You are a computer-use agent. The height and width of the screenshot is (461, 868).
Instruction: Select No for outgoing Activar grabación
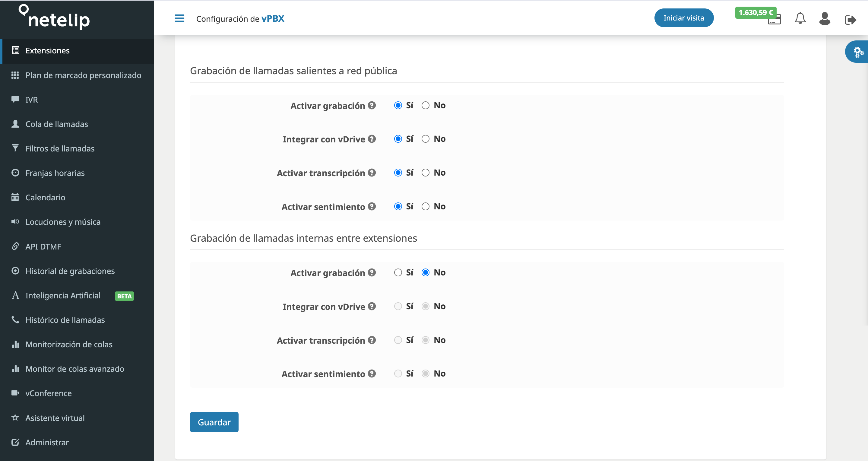pos(426,105)
